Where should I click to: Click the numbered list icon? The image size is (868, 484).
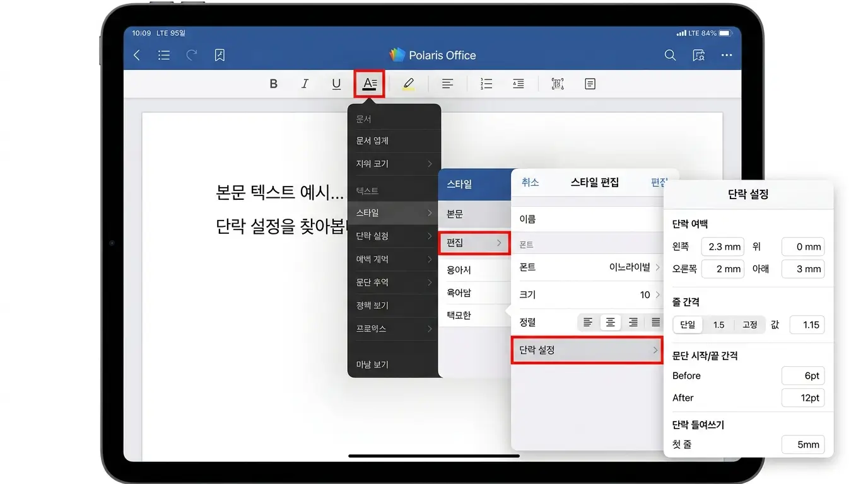(x=486, y=84)
